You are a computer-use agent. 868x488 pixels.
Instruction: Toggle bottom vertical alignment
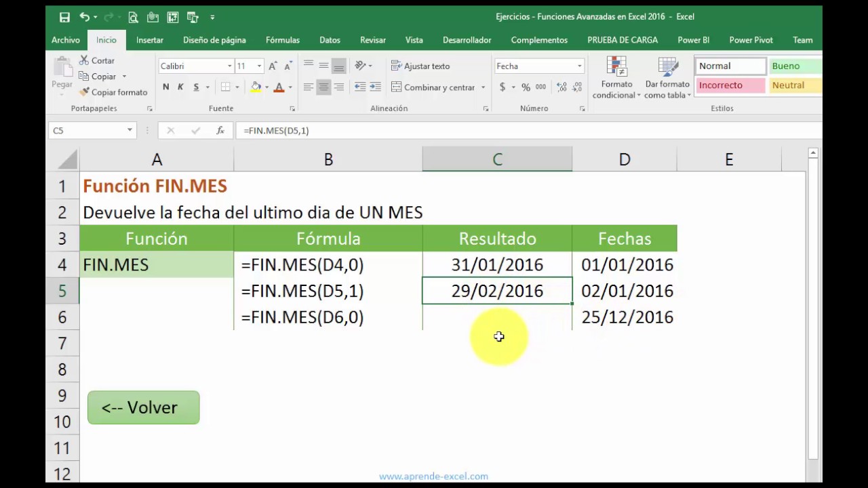tap(338, 66)
